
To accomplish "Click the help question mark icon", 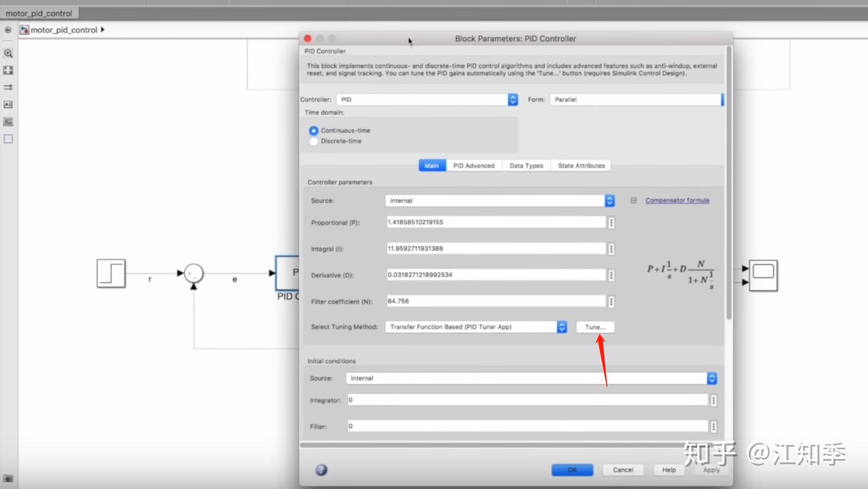I will [x=321, y=470].
